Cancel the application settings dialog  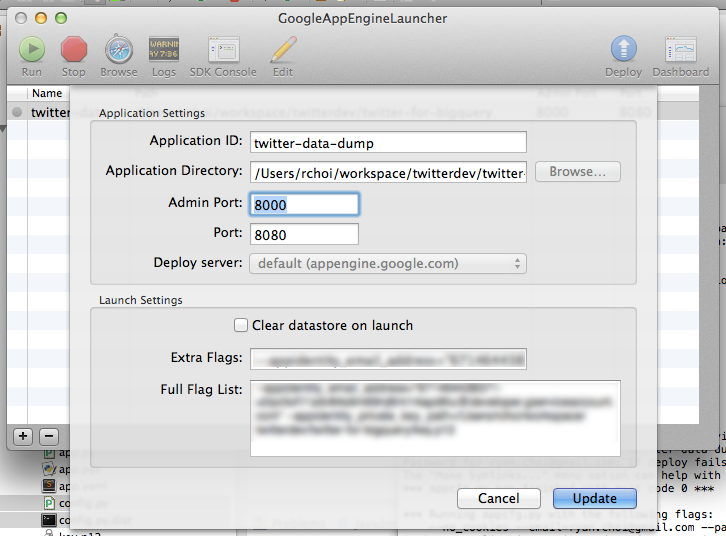[499, 499]
